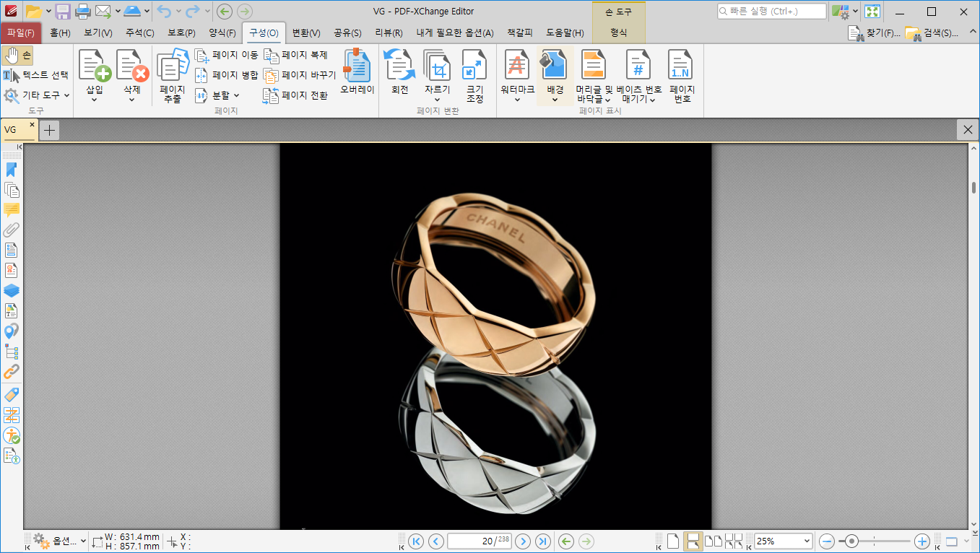Expand the 워터마크 dropdown arrow

[517, 100]
